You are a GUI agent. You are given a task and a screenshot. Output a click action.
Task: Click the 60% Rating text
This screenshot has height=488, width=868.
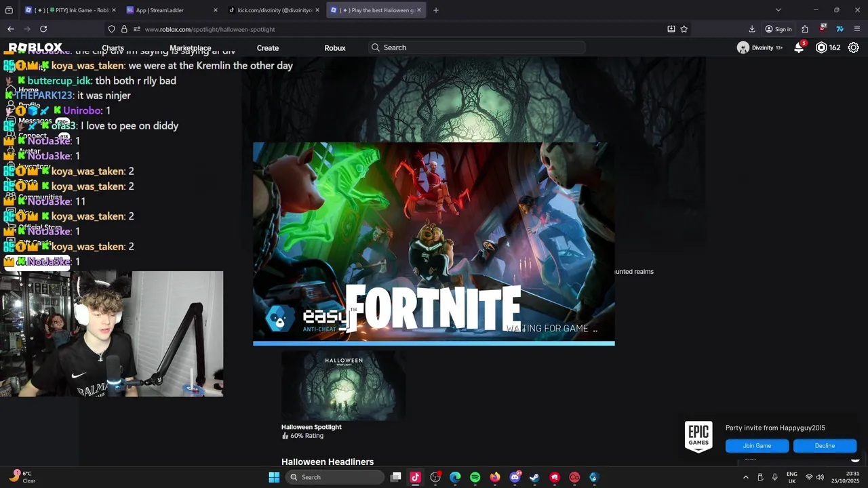coord(307,436)
